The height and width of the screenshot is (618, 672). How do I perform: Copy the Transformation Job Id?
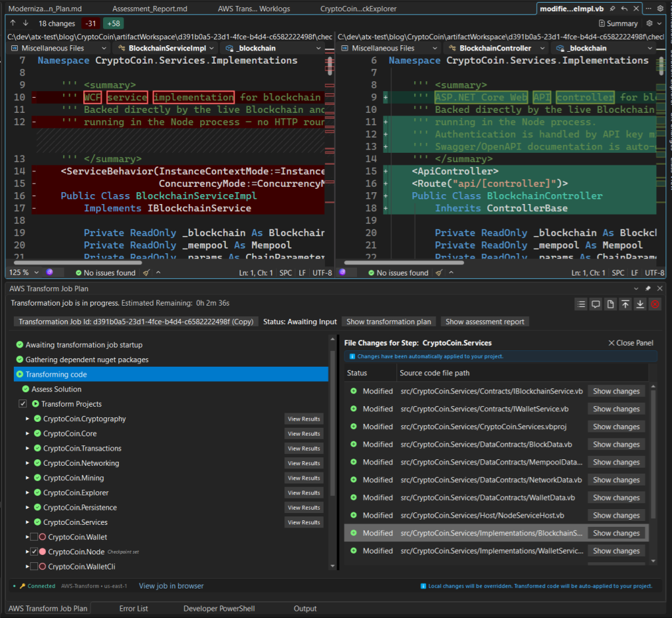point(136,321)
